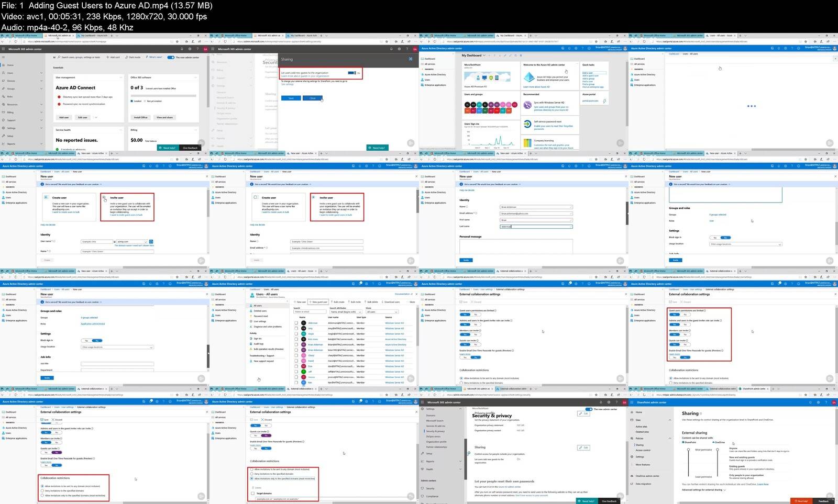The width and height of the screenshot is (838, 504).
Task: Collapse the Policies section in SharePoint sidebar
Action: 670,438
